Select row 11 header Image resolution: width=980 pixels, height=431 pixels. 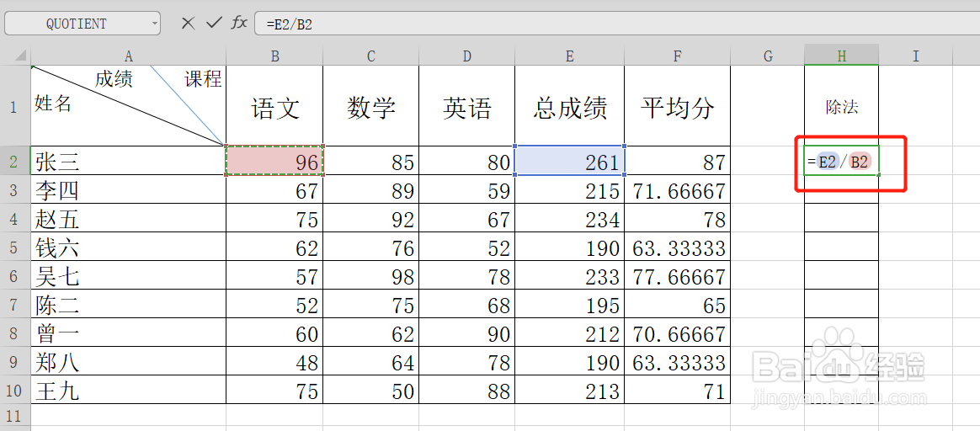[x=15, y=415]
